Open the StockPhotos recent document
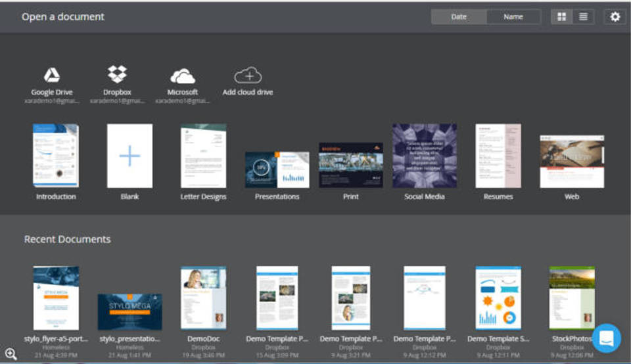Viewport: 631px width, 364px height. point(572,298)
